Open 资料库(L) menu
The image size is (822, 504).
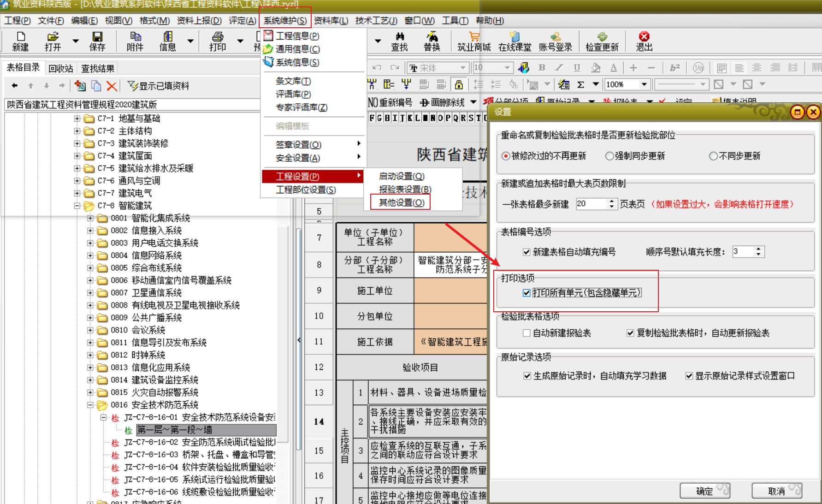tap(331, 20)
